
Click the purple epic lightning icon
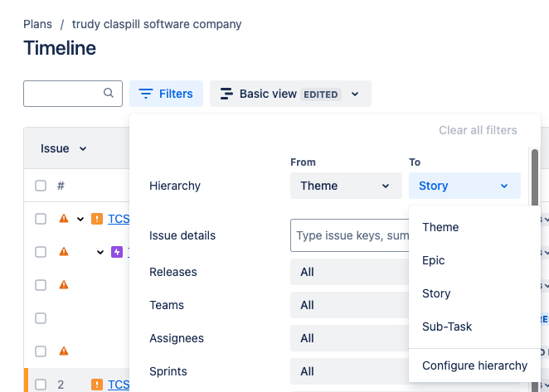117,252
